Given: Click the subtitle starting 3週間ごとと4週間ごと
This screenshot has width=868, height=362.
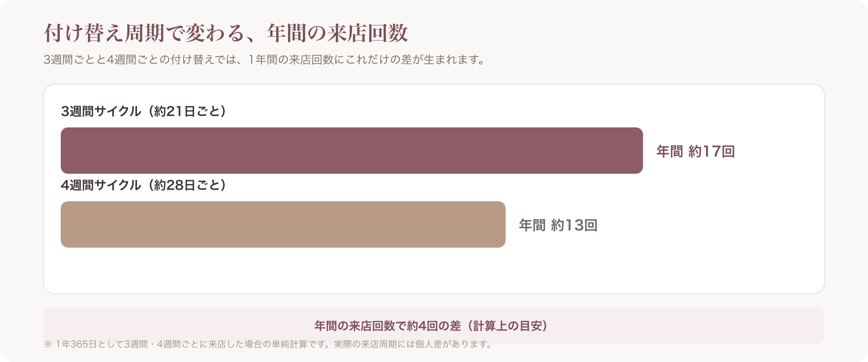Looking at the screenshot, I should 264,60.
